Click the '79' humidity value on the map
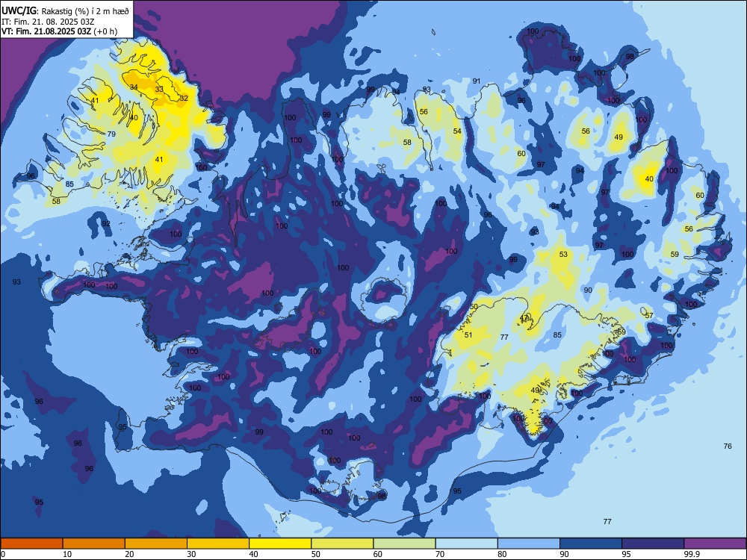Viewport: 747px width, 560px height. coord(111,134)
